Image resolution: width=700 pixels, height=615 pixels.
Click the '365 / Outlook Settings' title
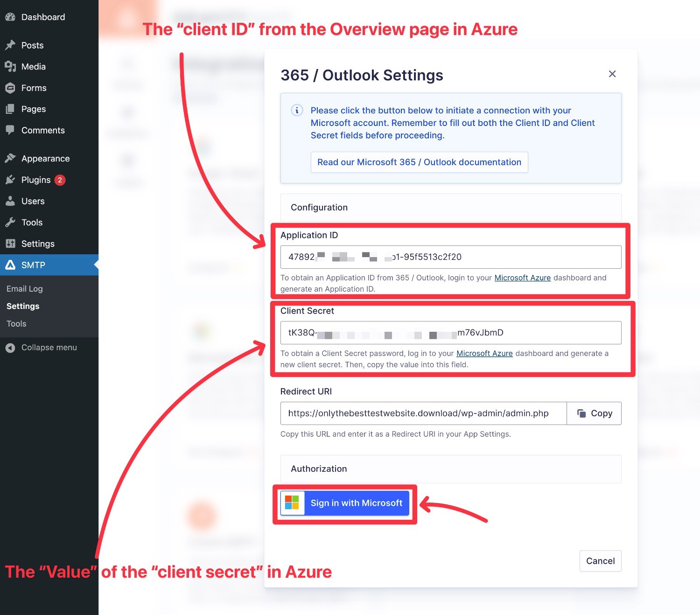point(362,75)
